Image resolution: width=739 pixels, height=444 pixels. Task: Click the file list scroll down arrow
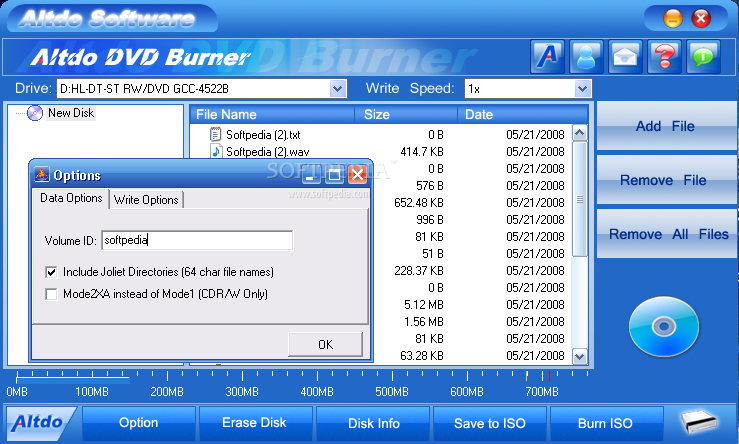point(580,357)
